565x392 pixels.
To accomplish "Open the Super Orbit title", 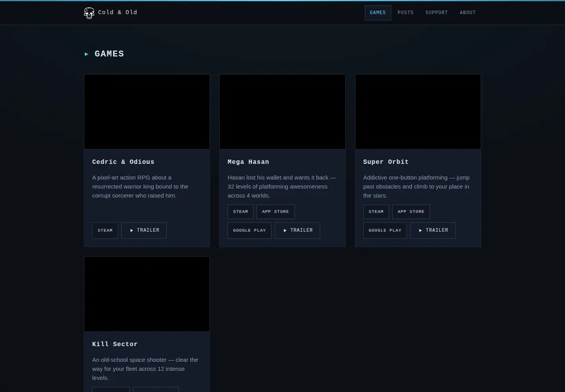I will [x=386, y=162].
